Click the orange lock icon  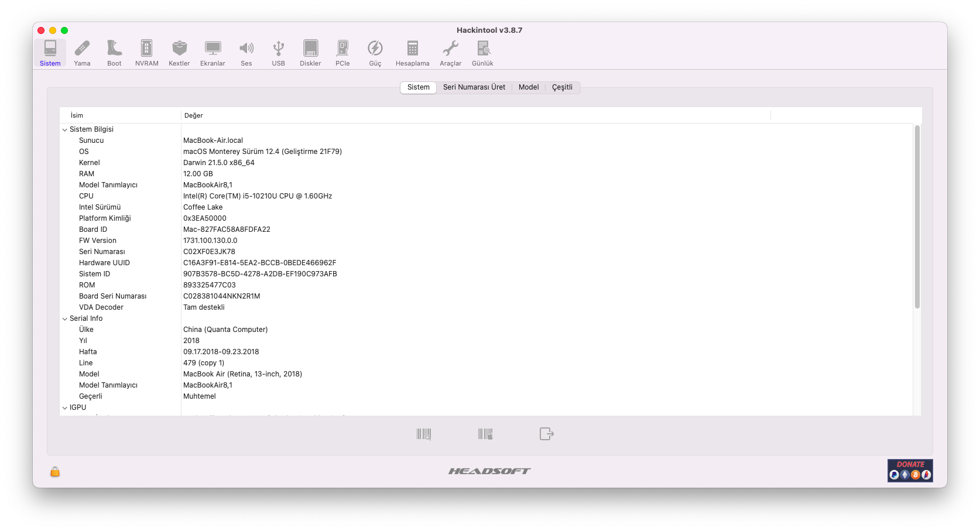coord(55,471)
